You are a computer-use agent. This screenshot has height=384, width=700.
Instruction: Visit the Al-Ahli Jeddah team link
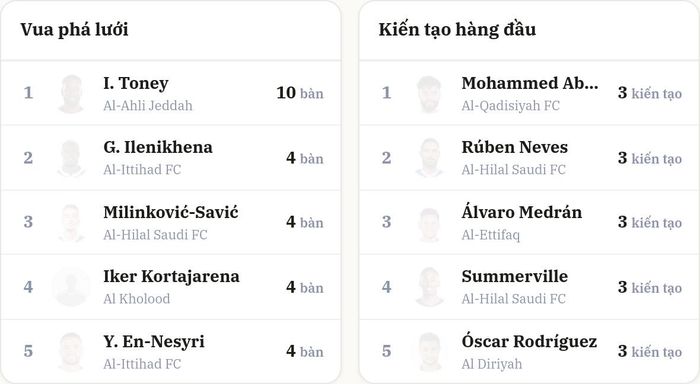148,106
